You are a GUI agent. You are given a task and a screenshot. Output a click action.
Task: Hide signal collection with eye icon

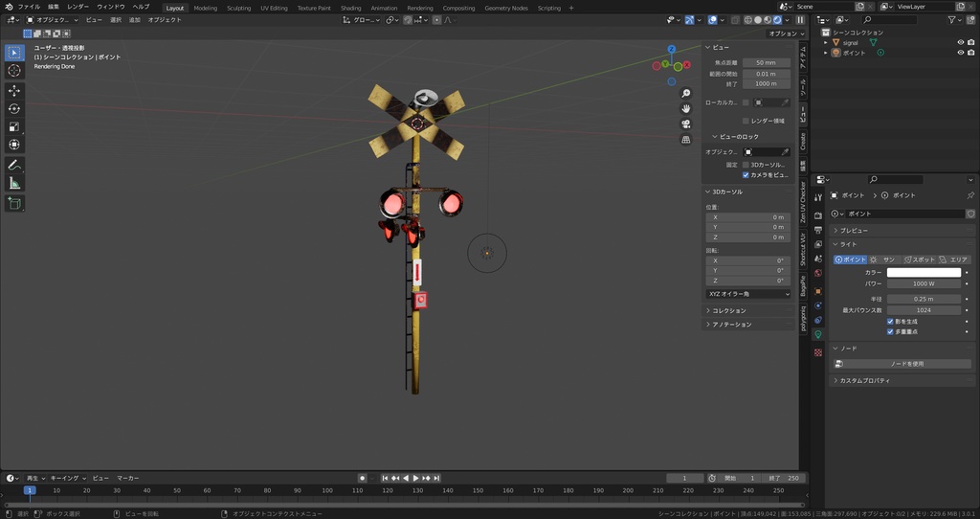(961, 42)
